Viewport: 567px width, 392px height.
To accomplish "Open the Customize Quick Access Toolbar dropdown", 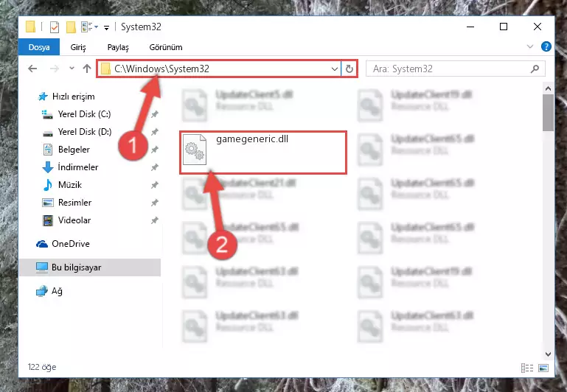I will (x=106, y=27).
